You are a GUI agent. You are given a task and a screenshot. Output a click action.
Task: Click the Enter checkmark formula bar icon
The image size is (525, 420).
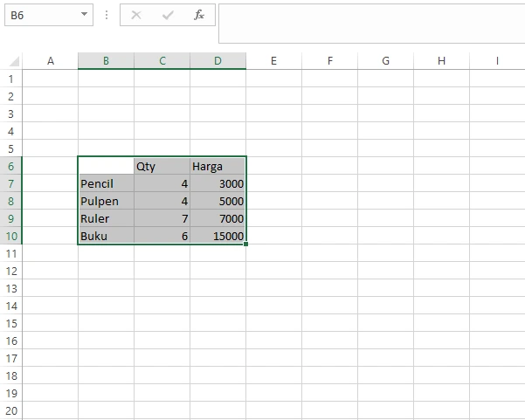pyautogui.click(x=168, y=15)
